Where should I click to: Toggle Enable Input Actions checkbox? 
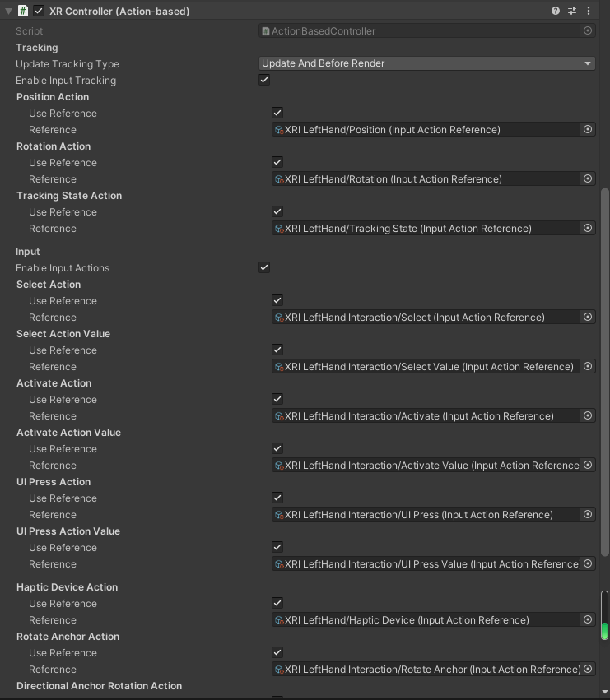[x=264, y=267]
